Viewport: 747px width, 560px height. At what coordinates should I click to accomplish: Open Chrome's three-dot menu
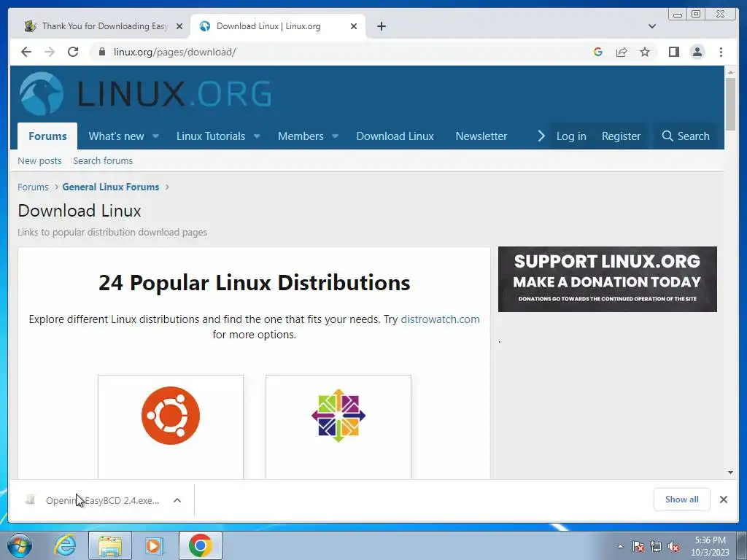pos(721,52)
